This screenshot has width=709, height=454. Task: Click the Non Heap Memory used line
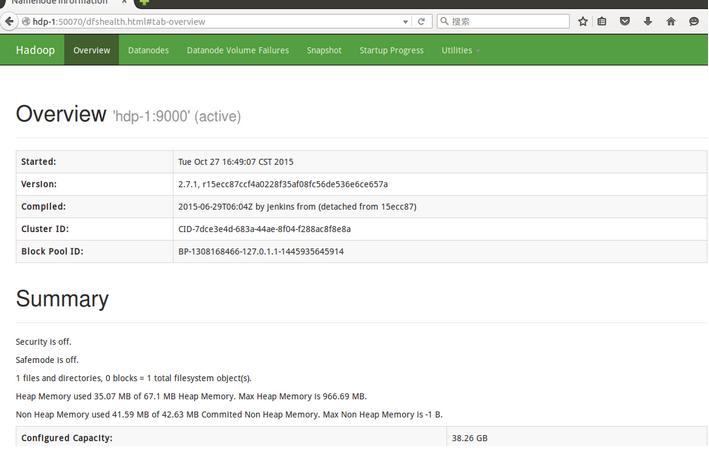(x=229, y=415)
